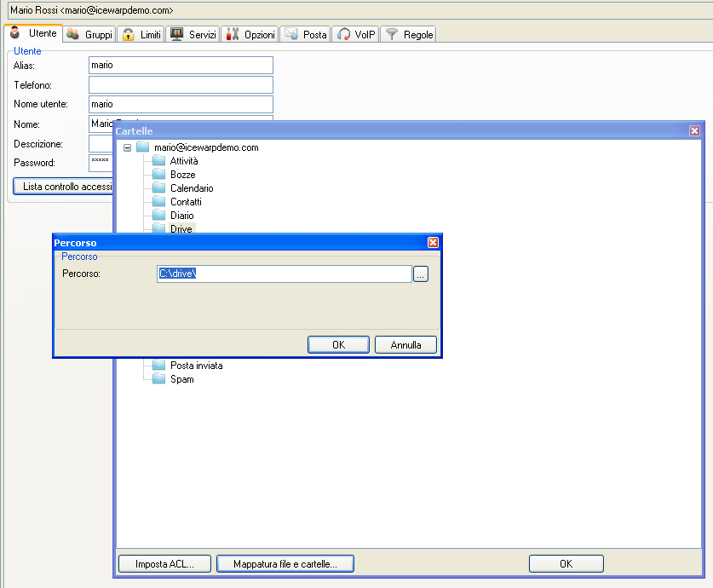Screen dimensions: 713x588
Task: Click the Imposta ACL... button
Action: coord(164,564)
